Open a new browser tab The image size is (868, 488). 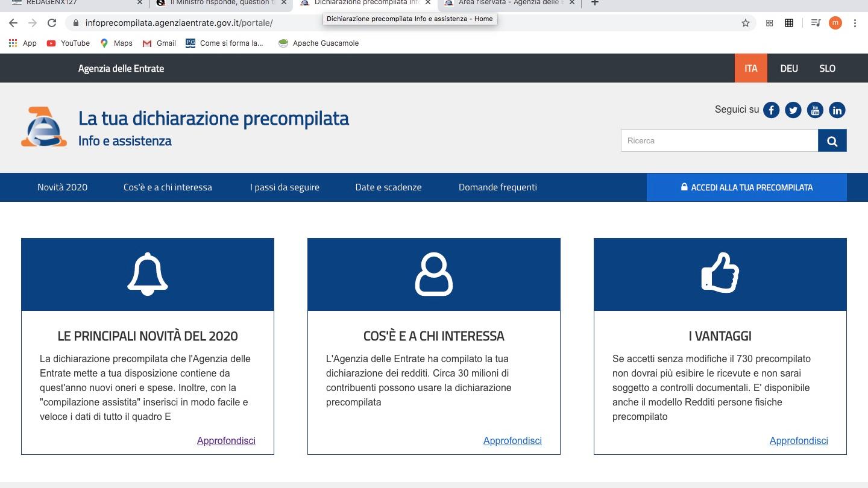[594, 3]
